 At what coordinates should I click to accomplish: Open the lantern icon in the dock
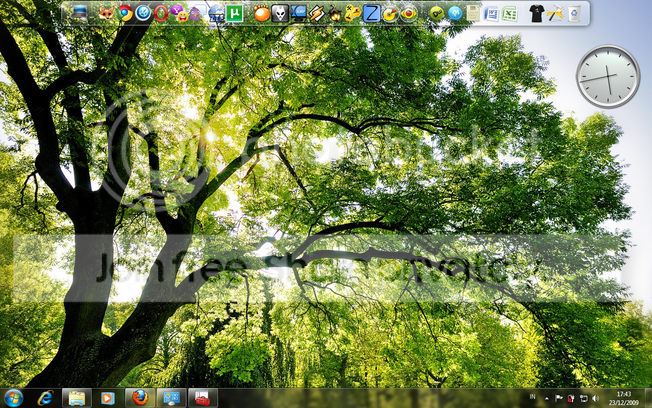coord(335,13)
